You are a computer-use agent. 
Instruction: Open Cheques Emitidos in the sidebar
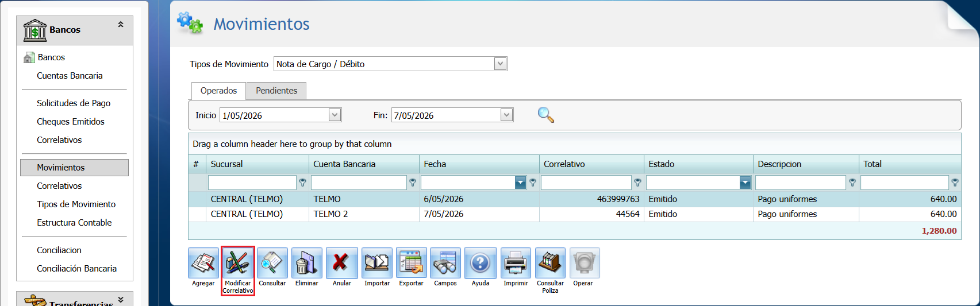click(71, 122)
